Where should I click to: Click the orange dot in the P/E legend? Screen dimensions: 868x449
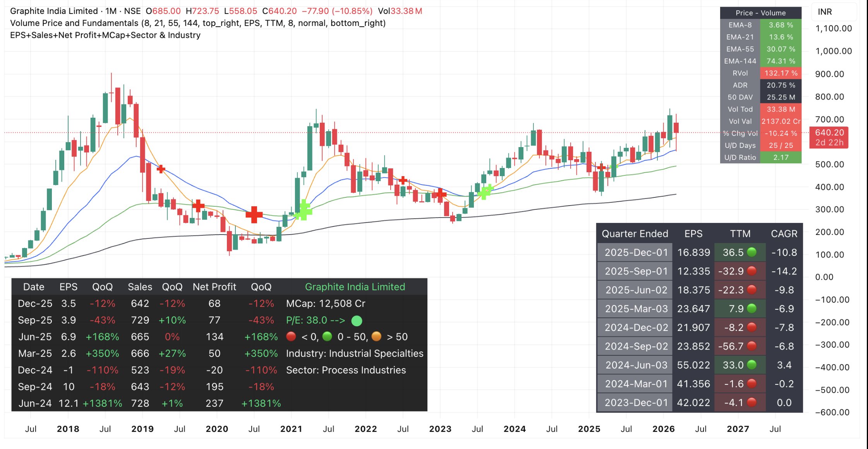[376, 337]
